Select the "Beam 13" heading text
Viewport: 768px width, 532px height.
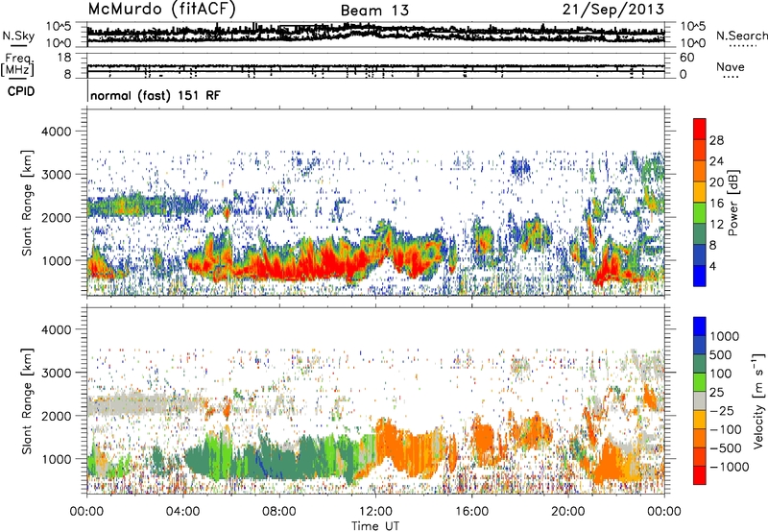(x=374, y=11)
